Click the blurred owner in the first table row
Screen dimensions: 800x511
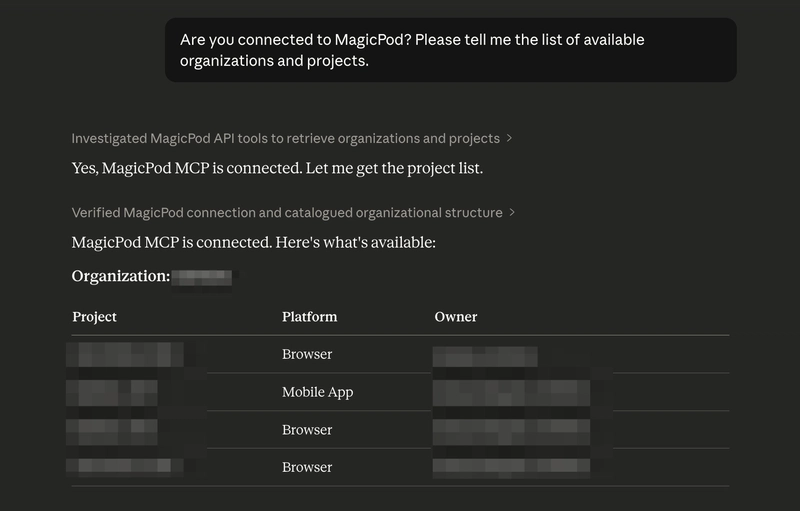[x=486, y=355]
